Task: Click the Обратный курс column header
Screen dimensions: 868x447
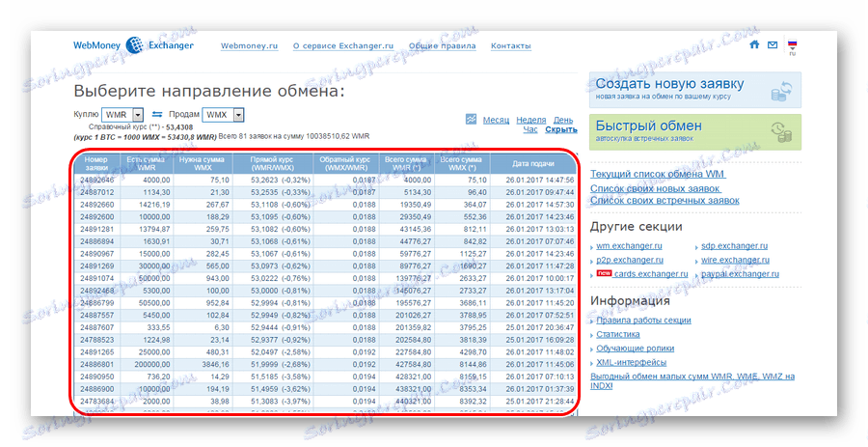Action: pyautogui.click(x=345, y=163)
